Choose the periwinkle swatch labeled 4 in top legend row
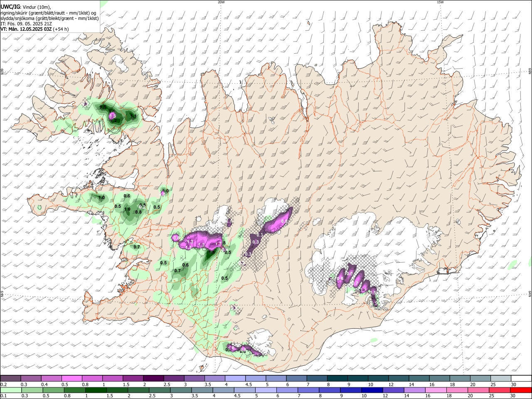 click(235, 378)
